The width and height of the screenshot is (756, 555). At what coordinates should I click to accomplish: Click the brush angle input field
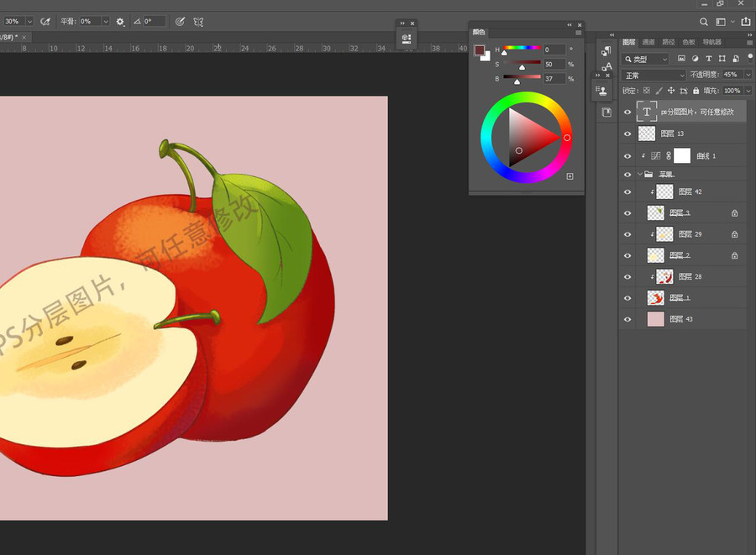(155, 21)
